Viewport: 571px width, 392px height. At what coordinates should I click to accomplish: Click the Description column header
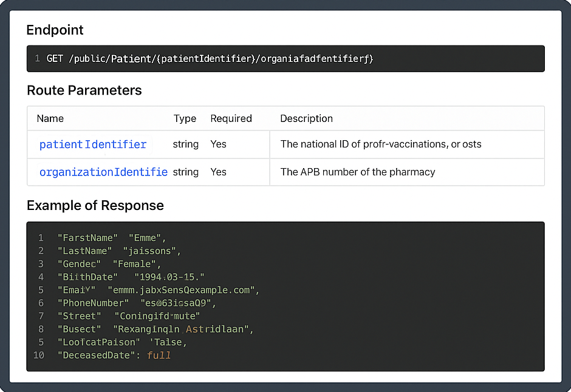pyautogui.click(x=306, y=118)
